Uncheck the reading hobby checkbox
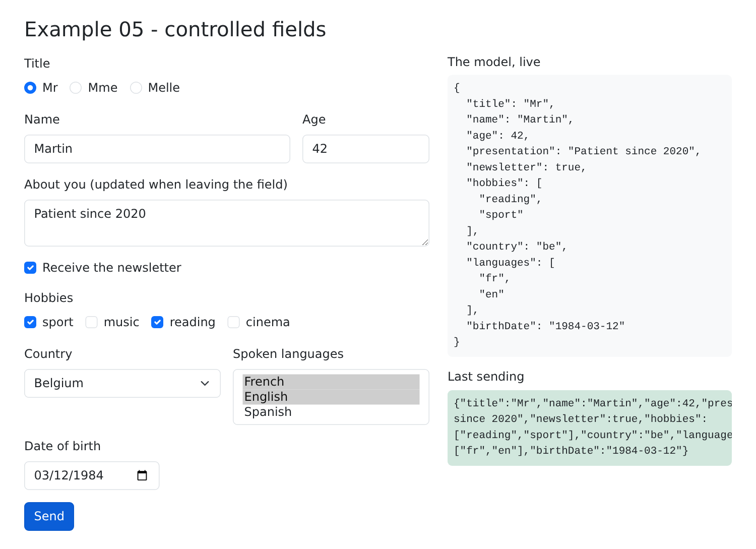Image resolution: width=756 pixels, height=549 pixels. point(157,322)
